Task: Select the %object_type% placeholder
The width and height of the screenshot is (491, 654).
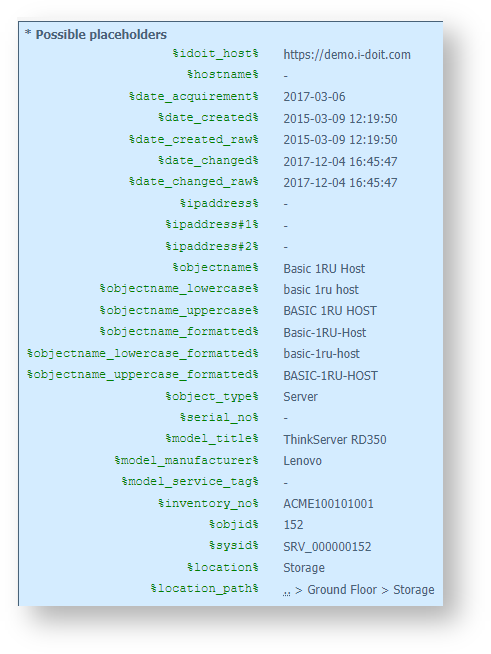Action: coord(212,396)
